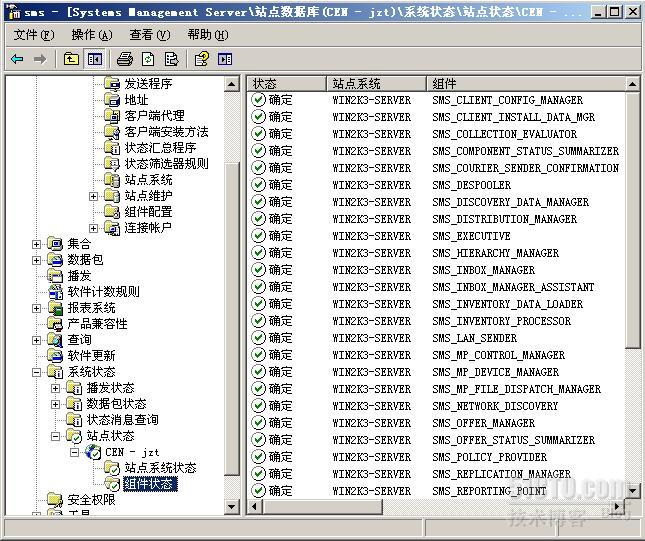Click the 地址 node icon
This screenshot has height=541, width=645.
pyautogui.click(x=112, y=100)
